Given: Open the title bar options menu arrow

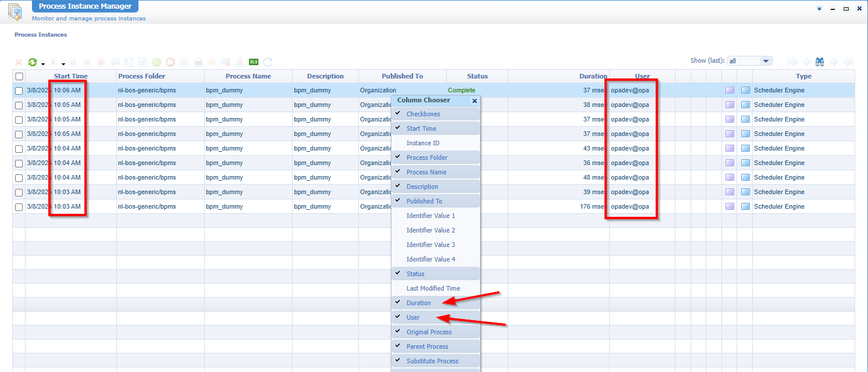Looking at the screenshot, I should 819,9.
